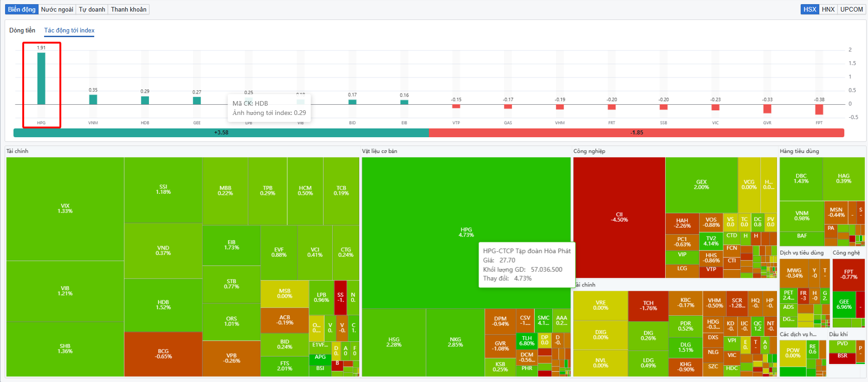Click the GEX 2.00% treemap cell
The width and height of the screenshot is (868, 382).
point(701,185)
